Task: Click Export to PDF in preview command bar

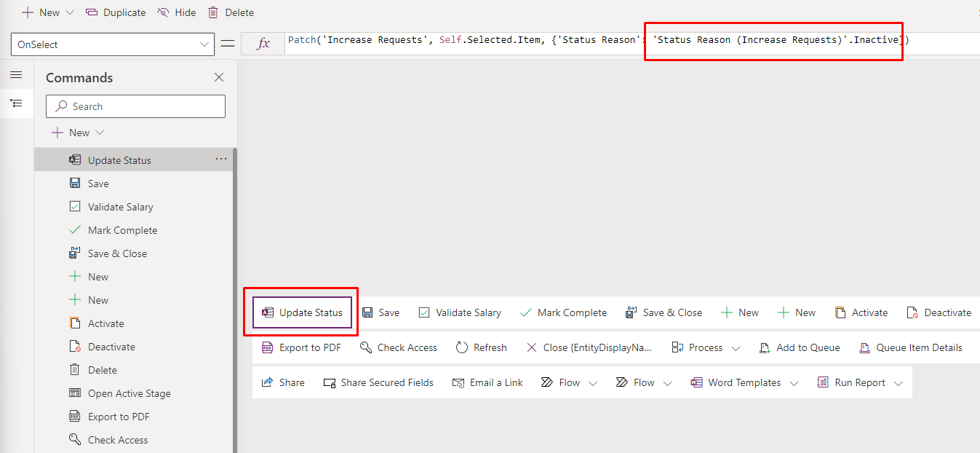Action: point(301,347)
